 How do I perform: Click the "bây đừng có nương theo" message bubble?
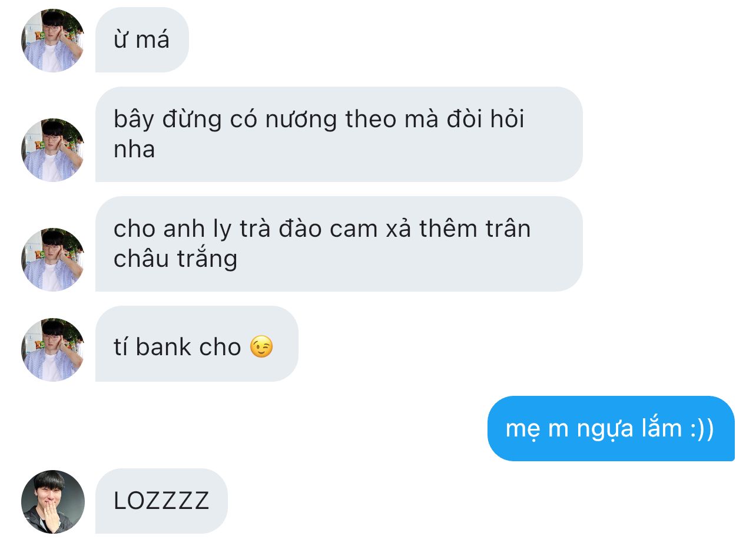(339, 134)
